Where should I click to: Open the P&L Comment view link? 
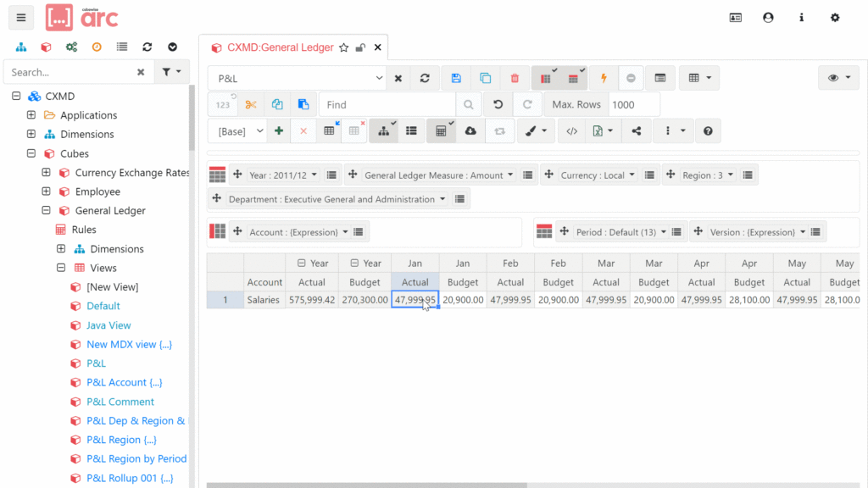click(120, 402)
